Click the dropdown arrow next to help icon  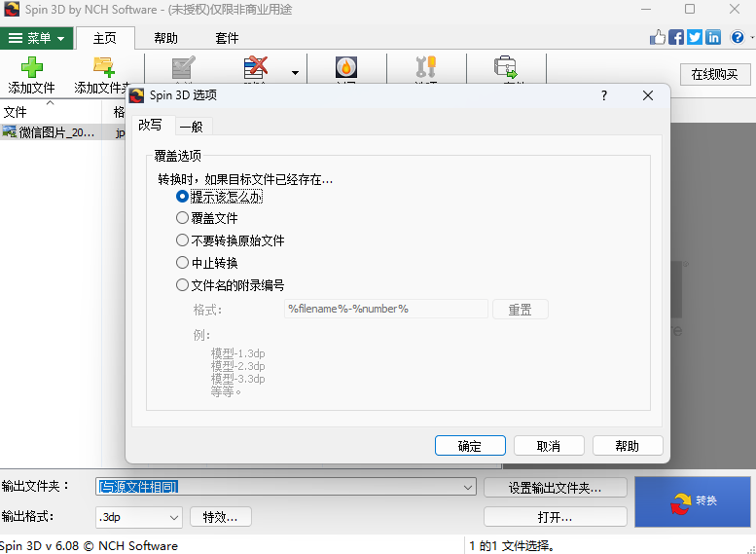pos(752,37)
